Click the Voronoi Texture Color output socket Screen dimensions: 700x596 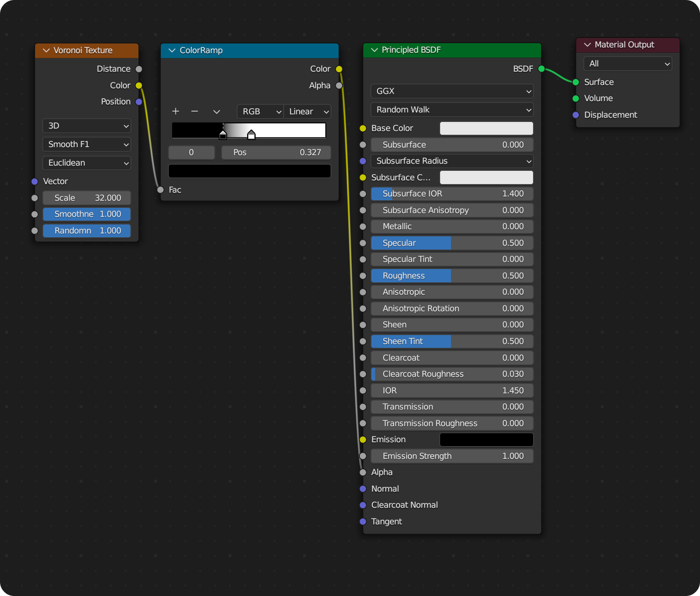pos(138,85)
